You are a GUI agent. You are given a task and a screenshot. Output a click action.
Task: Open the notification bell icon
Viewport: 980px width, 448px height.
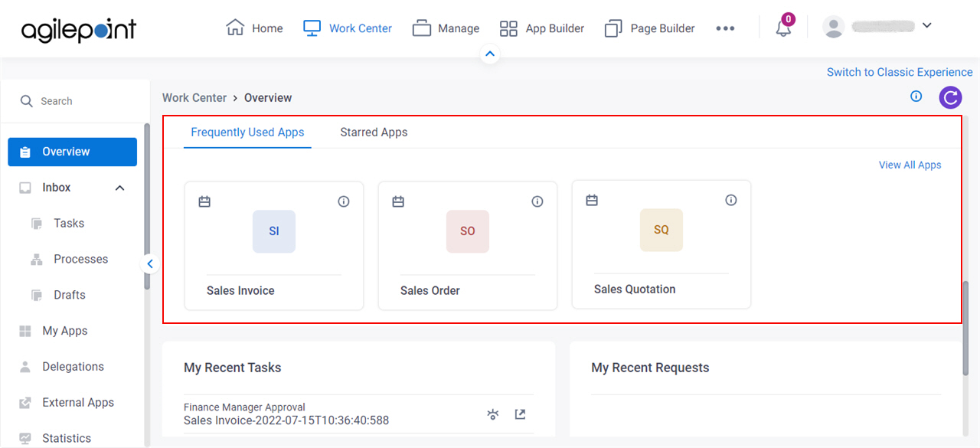783,28
